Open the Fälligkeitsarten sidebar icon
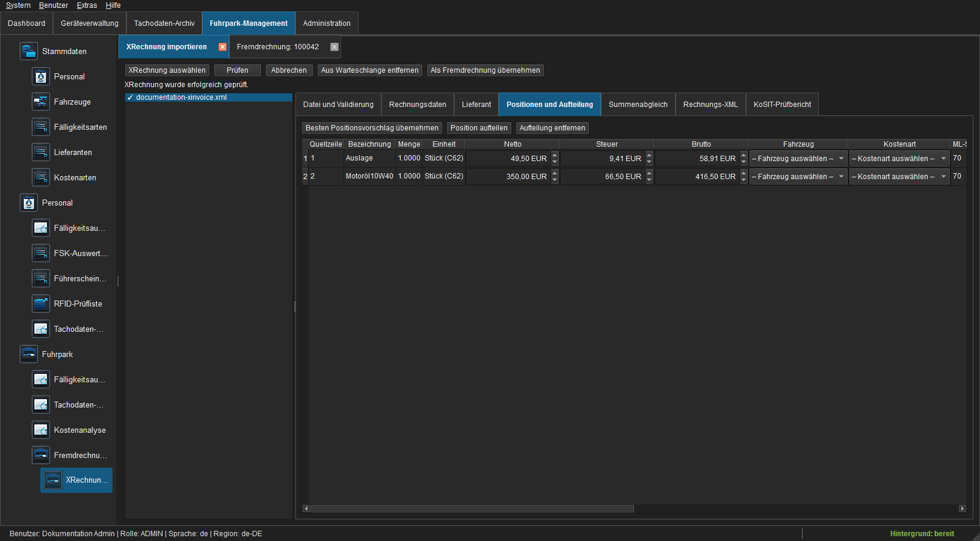This screenshot has width=980, height=541. (41, 127)
